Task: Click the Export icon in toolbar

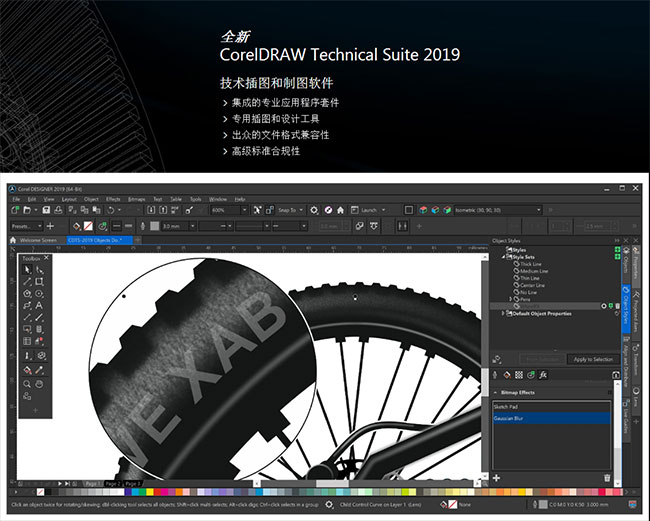Action: [x=163, y=210]
